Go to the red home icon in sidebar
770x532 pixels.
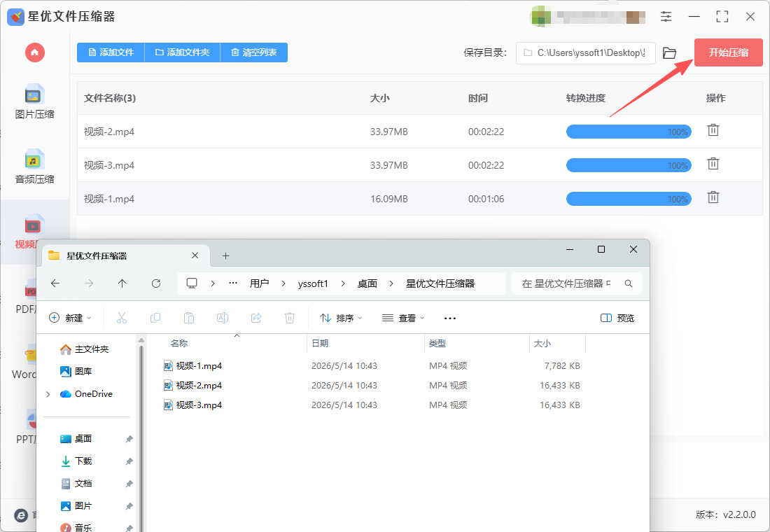35,52
